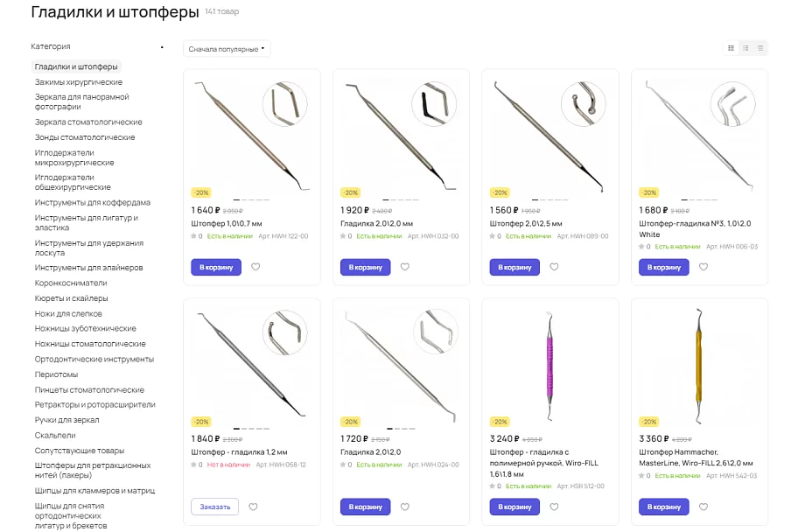Click Заказать for out-of-stock штопфер

coord(214,507)
